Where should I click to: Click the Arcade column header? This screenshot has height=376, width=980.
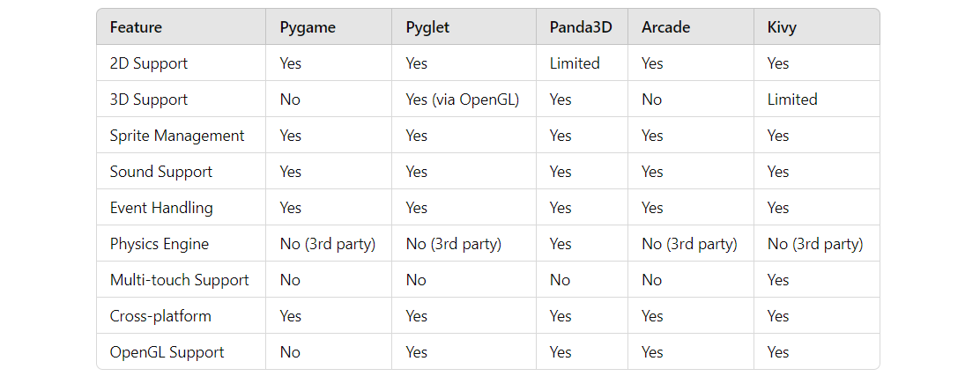click(x=665, y=27)
